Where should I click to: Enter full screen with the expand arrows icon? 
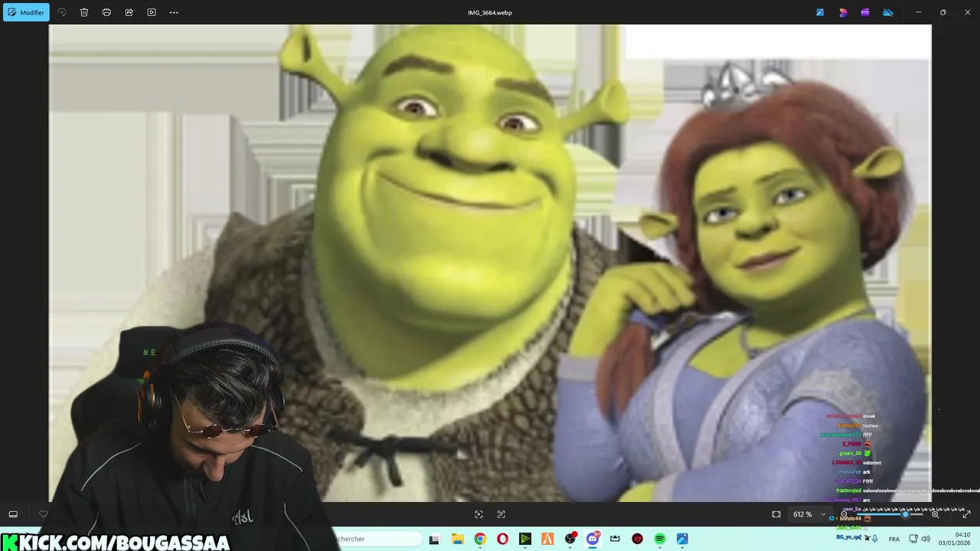tap(966, 514)
